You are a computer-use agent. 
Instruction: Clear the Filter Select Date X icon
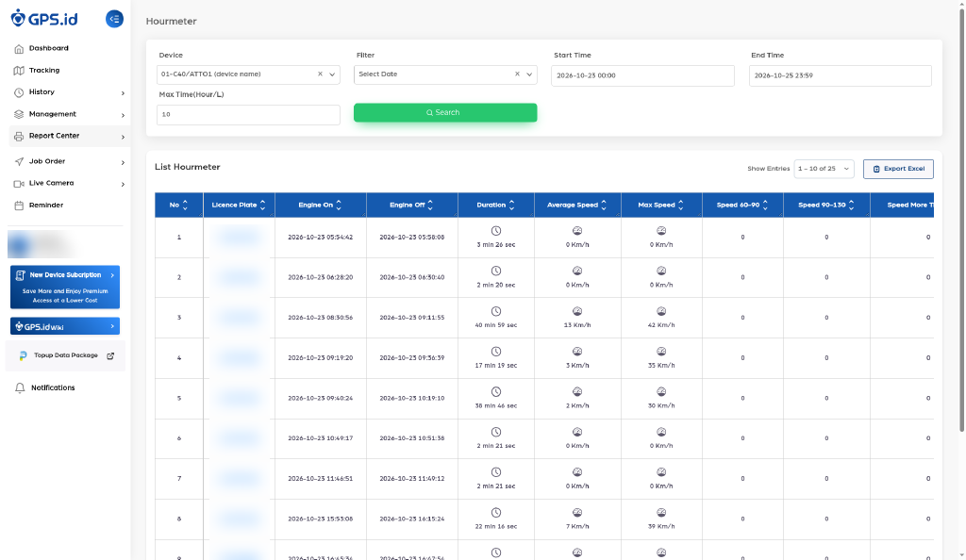tap(517, 74)
